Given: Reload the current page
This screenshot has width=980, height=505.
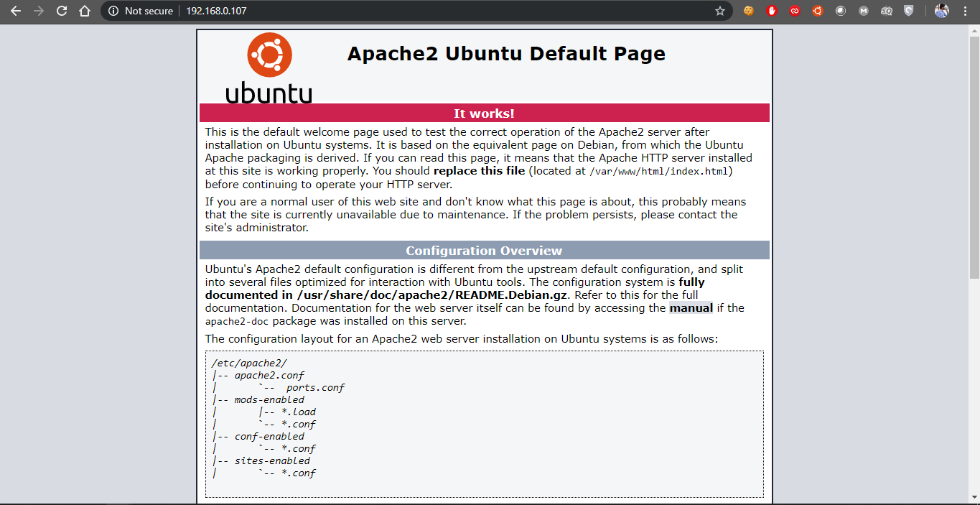Looking at the screenshot, I should click(62, 11).
